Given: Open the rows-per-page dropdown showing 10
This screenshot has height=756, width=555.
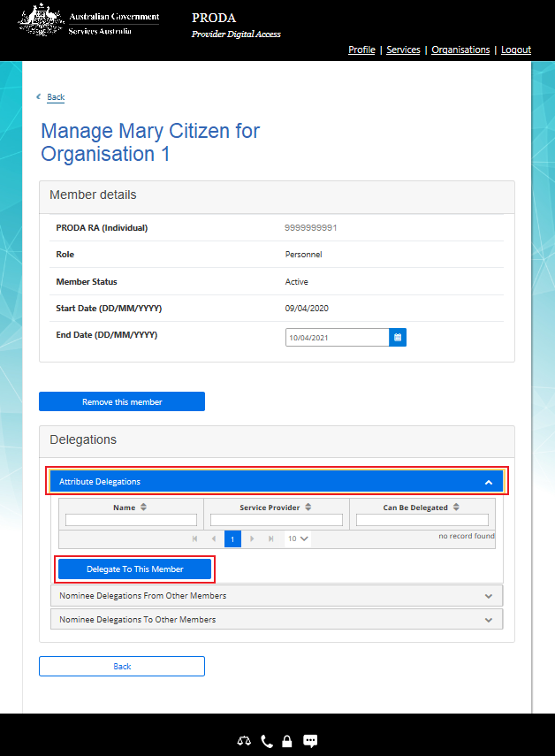Looking at the screenshot, I should [x=298, y=538].
